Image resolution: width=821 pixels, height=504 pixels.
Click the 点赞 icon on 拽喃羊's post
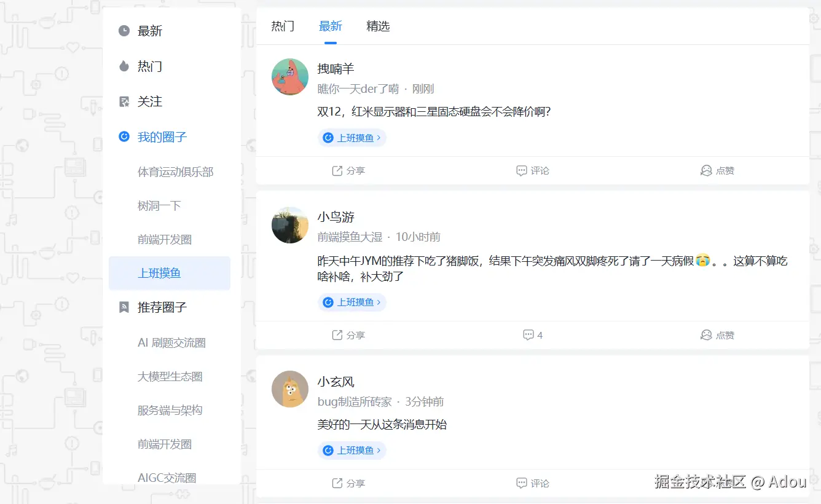pyautogui.click(x=705, y=170)
